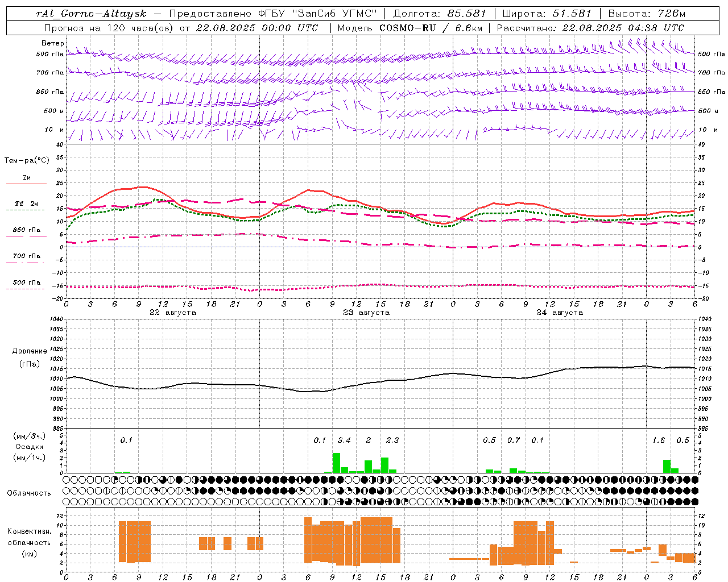Select the Давление pressure panel label
The width and height of the screenshot is (728, 582).
tap(30, 351)
